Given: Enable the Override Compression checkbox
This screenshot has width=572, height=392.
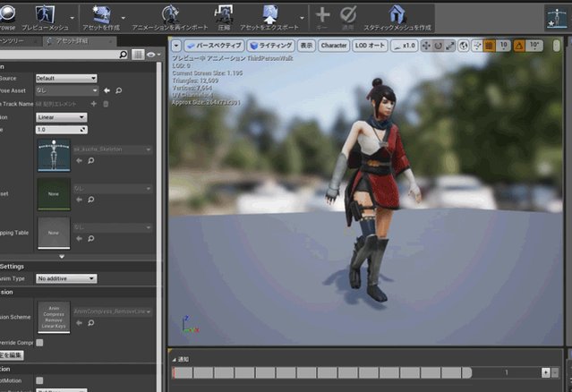Looking at the screenshot, I should pyautogui.click(x=39, y=343).
